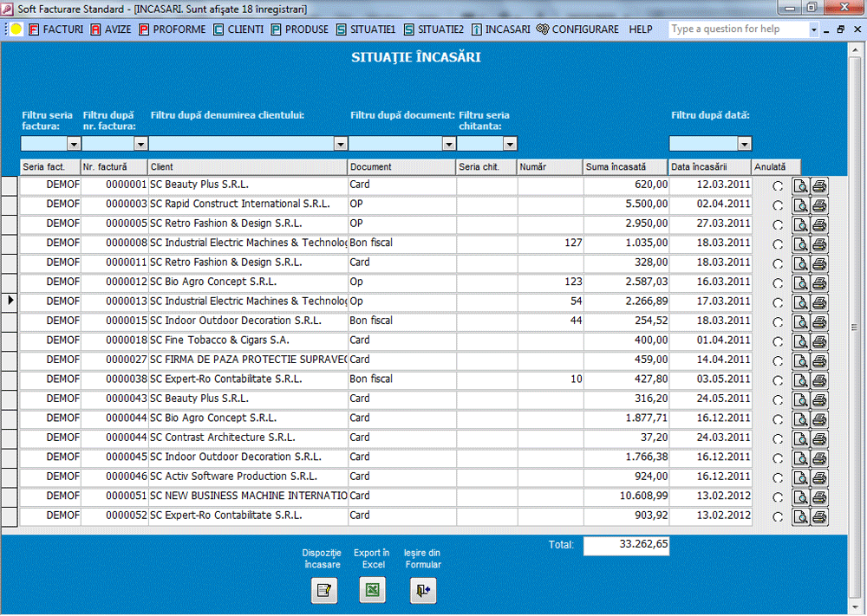Select the record selector for invoice 0000013
This screenshot has width=867, height=616.
(10, 302)
